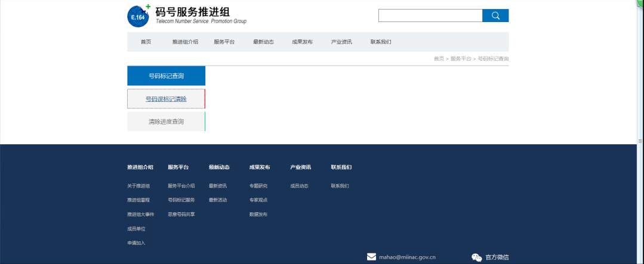
Task: Click the WeChat logo icon
Action: coord(477,257)
